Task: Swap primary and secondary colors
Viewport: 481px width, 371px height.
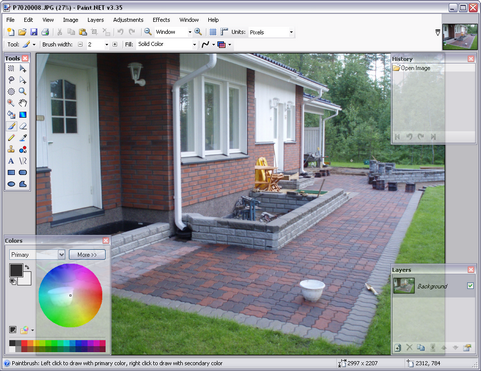Action: coord(27,267)
